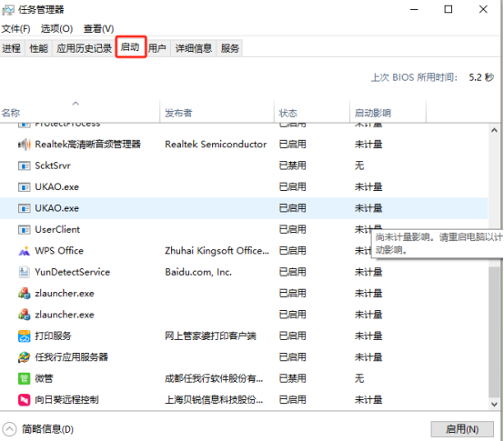Click the Task Manager title bar icon
This screenshot has height=441, width=504.
pos(8,10)
